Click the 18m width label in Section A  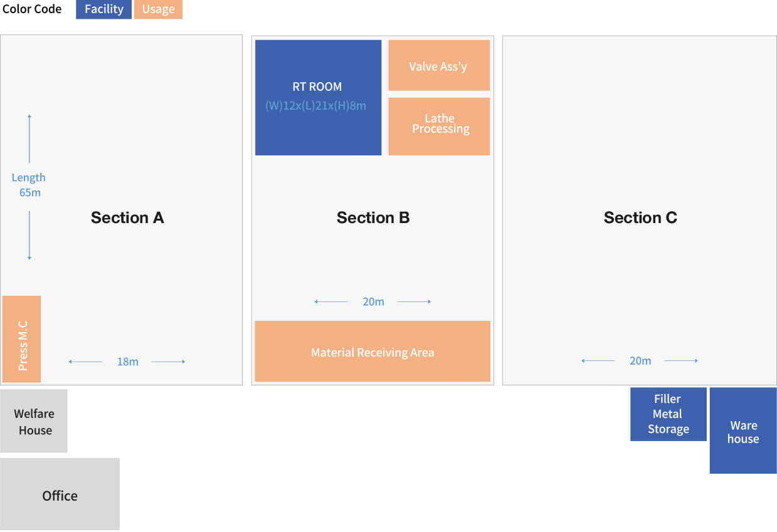[127, 362]
